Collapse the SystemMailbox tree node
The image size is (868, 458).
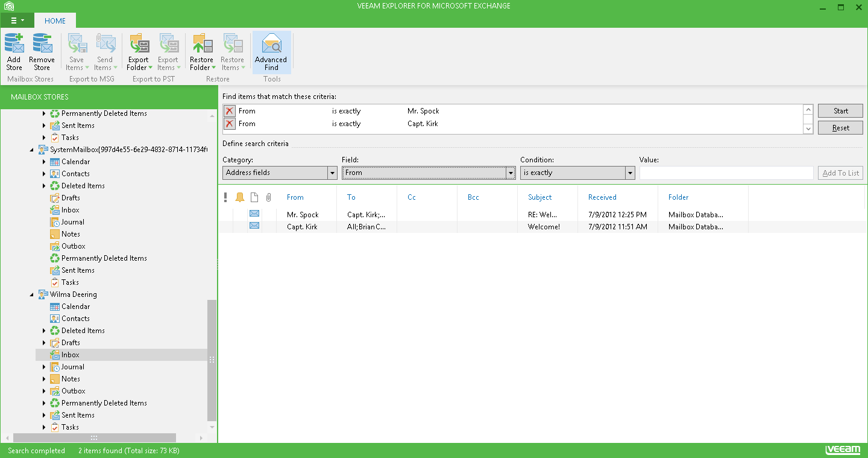tap(32, 150)
